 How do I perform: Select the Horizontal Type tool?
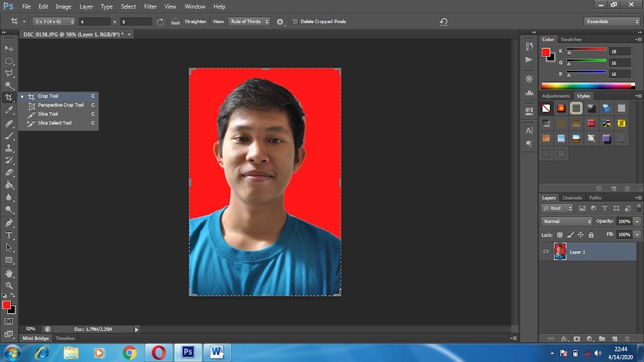pos(9,235)
